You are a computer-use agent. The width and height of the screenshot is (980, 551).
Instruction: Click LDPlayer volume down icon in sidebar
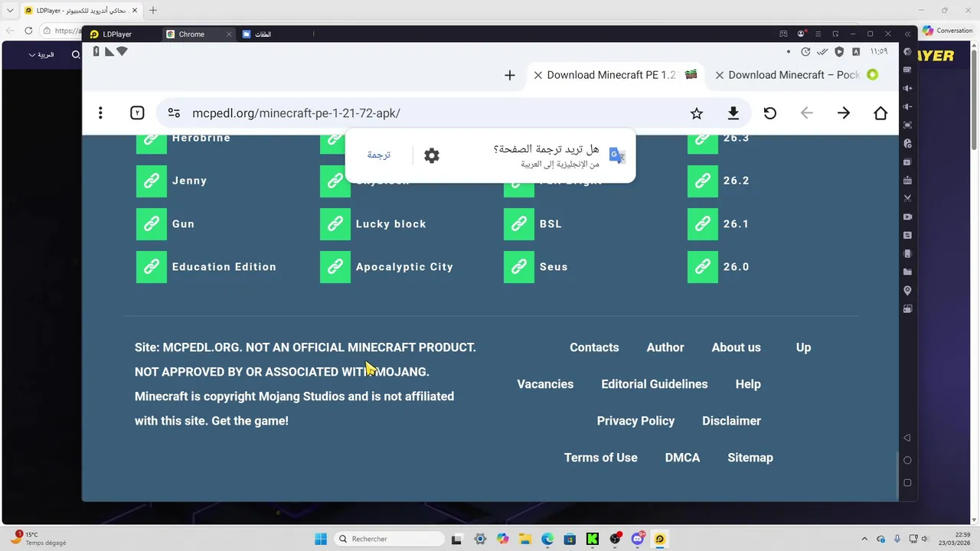[907, 106]
